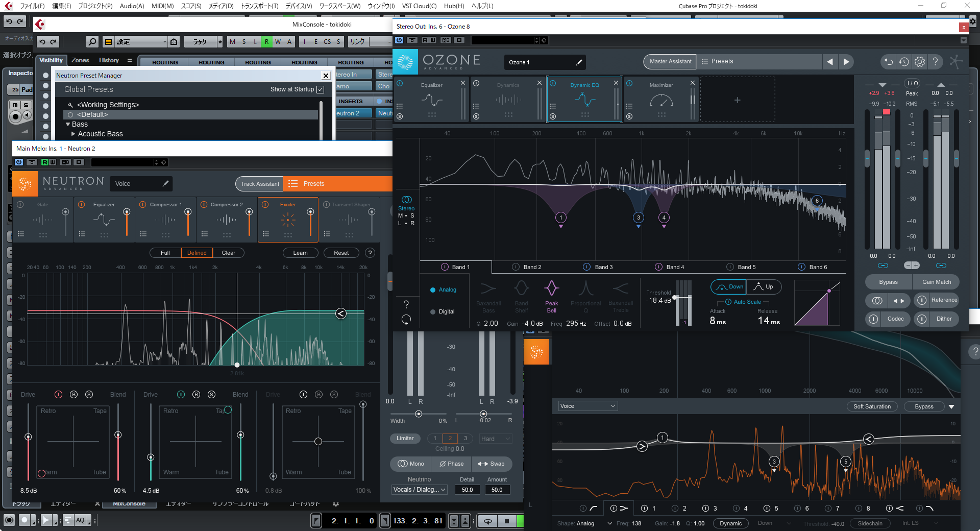
Task: Click the Ozone stereo mode icon
Action: click(x=407, y=200)
